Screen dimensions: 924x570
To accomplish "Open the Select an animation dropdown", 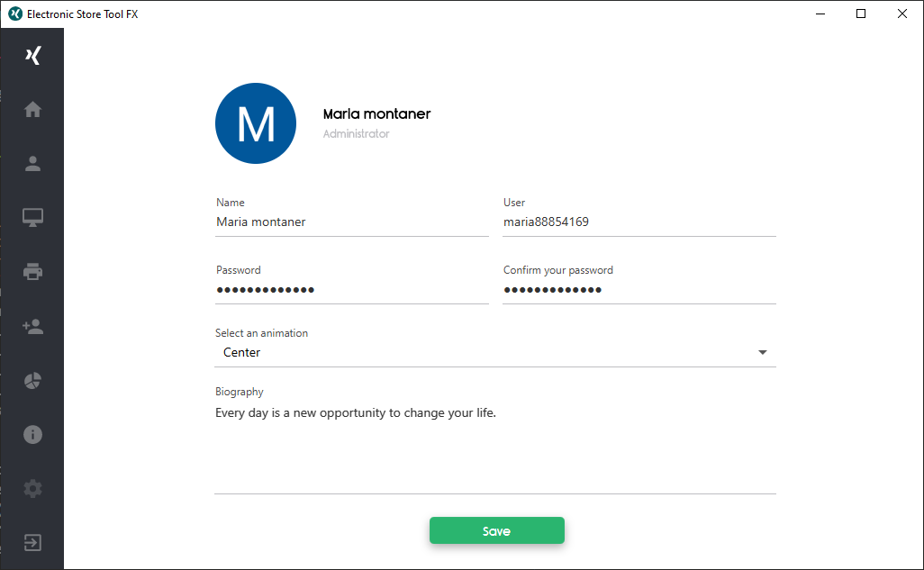I will [495, 352].
